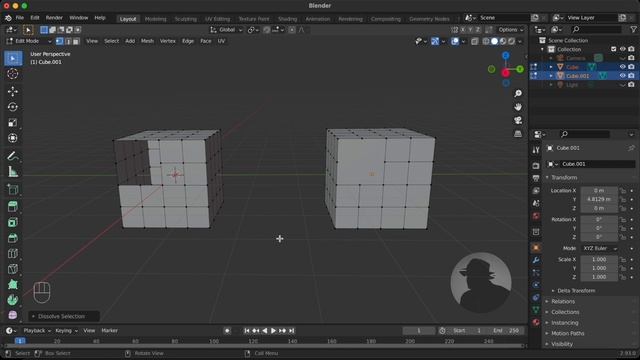640x360 pixels.
Task: Hide Cube with its eye icon
Action: (x=622, y=67)
